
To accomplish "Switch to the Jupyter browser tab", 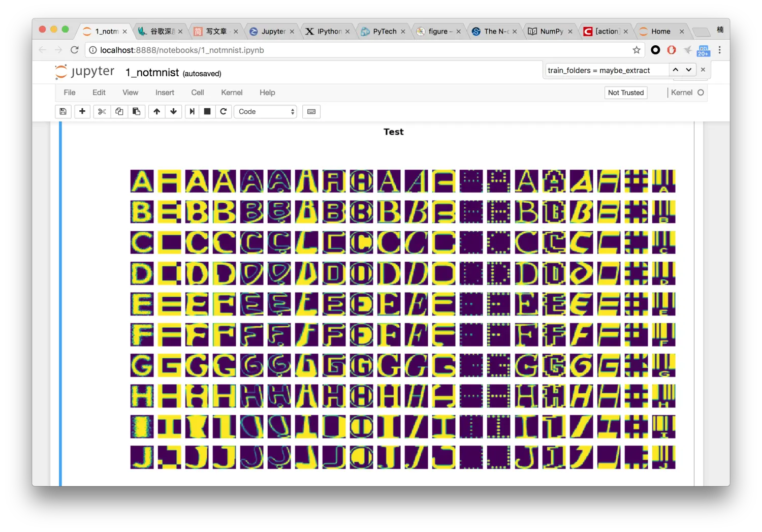I will 273,32.
